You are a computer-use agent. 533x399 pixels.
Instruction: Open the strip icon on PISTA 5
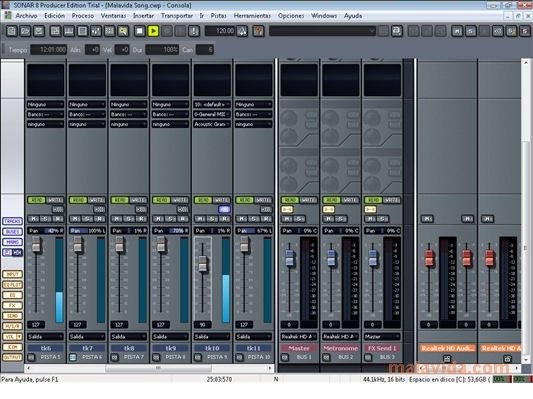coord(31,357)
